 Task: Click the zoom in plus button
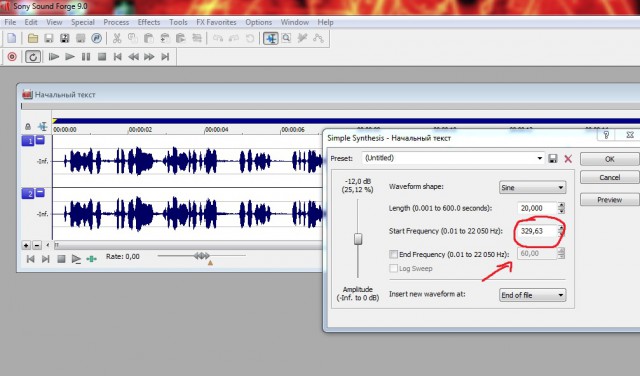click(26, 245)
